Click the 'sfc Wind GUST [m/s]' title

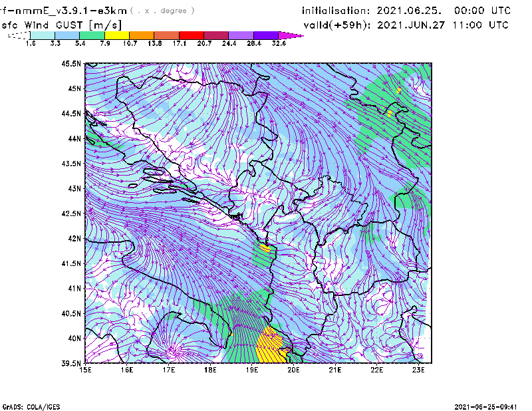click(61, 25)
